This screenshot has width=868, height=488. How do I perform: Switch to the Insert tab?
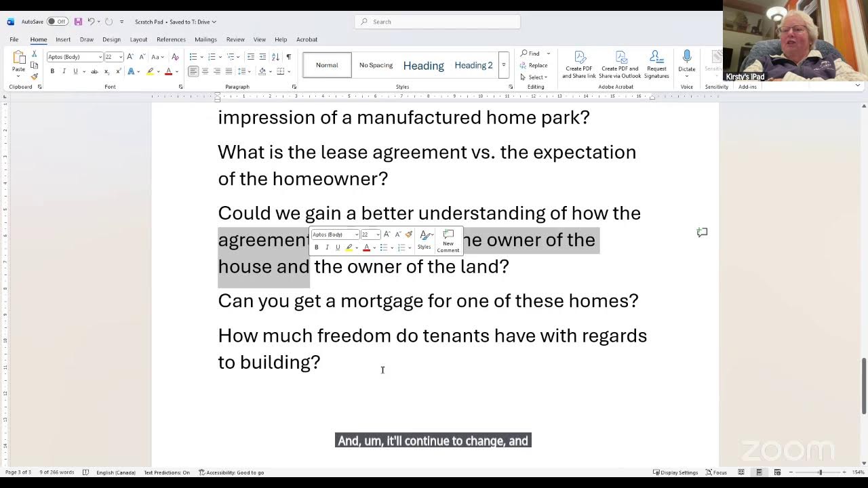[63, 39]
